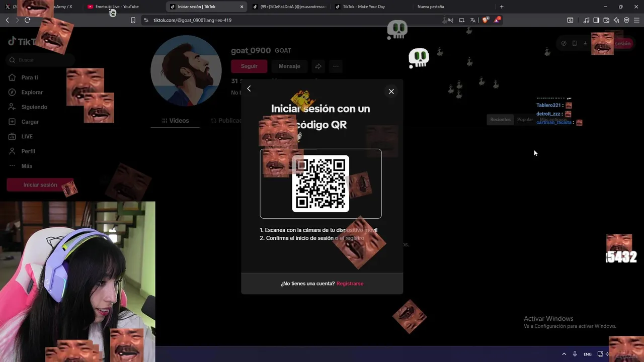Open the profile three-dots menu

coord(336,66)
